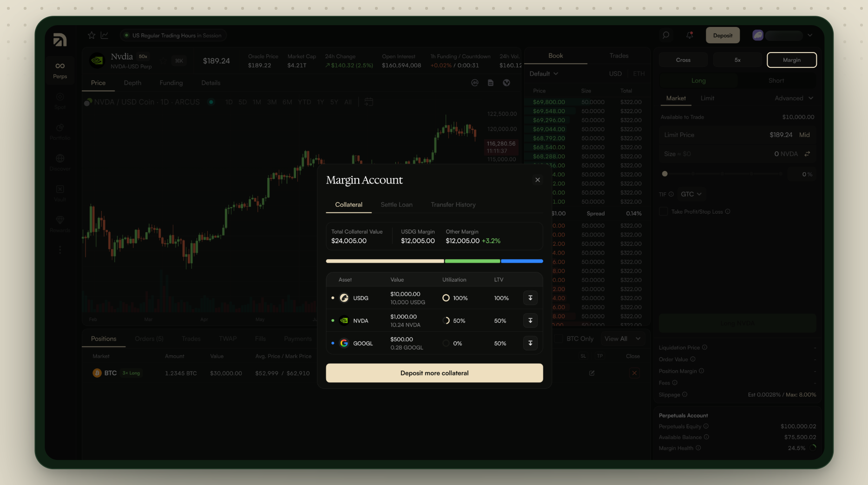Open the search magnifier icon

tap(666, 35)
